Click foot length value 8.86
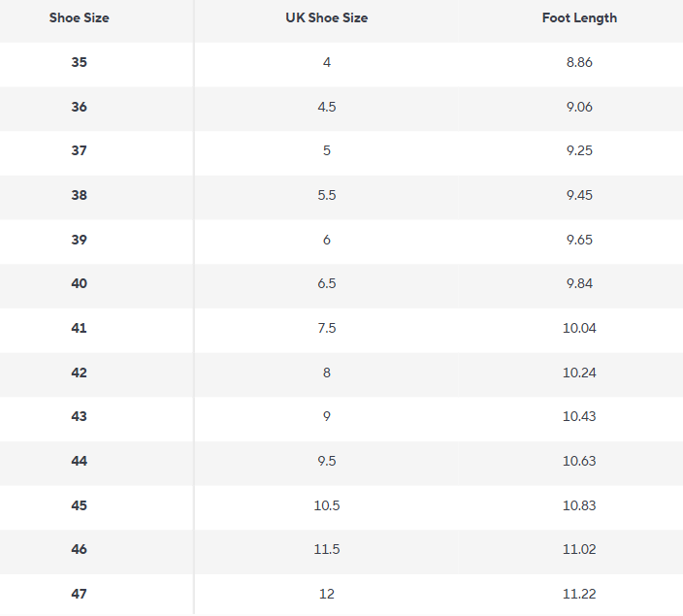The height and width of the screenshot is (616, 683). point(579,62)
